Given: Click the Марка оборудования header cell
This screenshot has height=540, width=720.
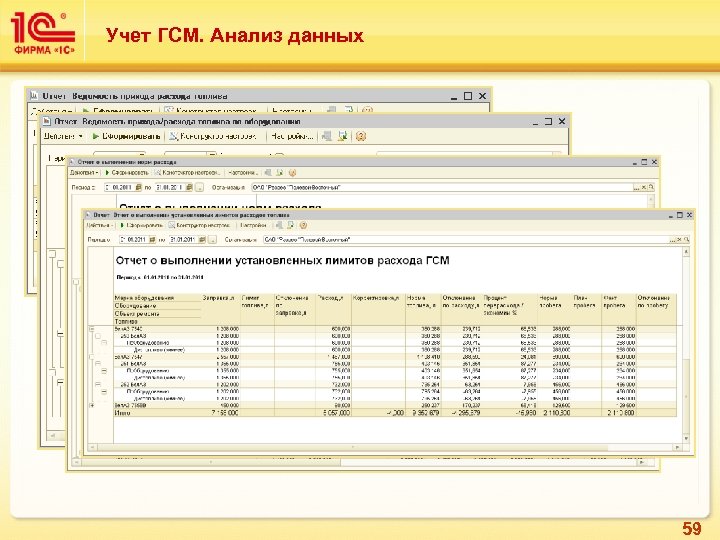Looking at the screenshot, I should (x=144, y=298).
